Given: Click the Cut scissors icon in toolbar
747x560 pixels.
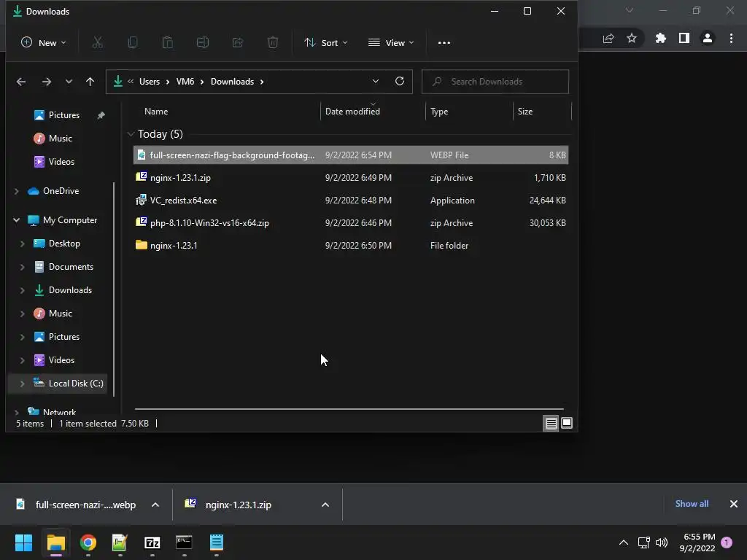Looking at the screenshot, I should pyautogui.click(x=97, y=43).
